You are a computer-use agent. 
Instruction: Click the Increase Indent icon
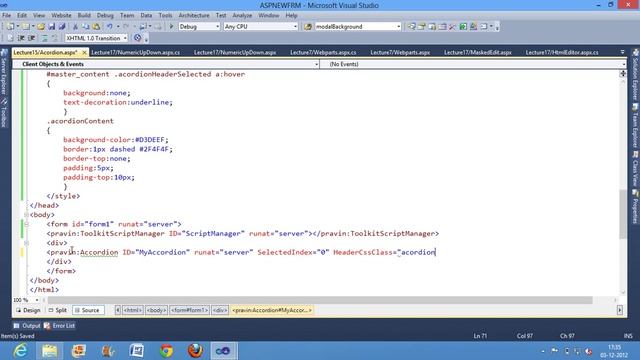click(x=31, y=38)
